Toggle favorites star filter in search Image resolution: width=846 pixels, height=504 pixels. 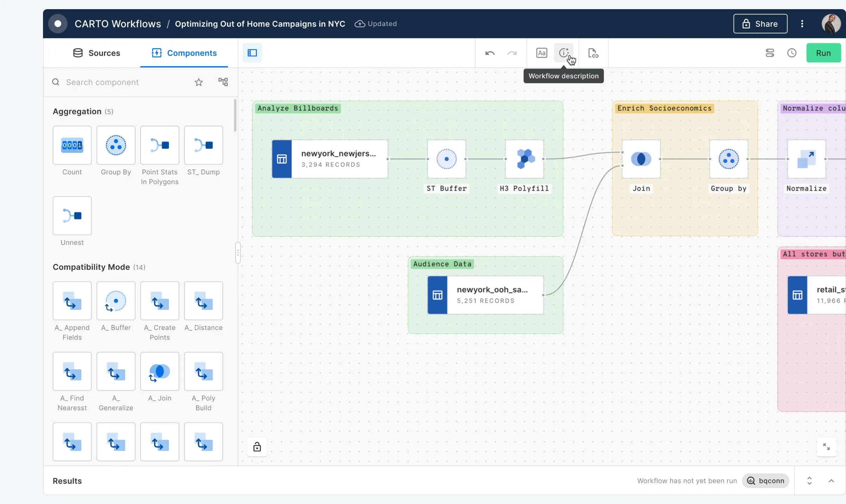pyautogui.click(x=199, y=82)
